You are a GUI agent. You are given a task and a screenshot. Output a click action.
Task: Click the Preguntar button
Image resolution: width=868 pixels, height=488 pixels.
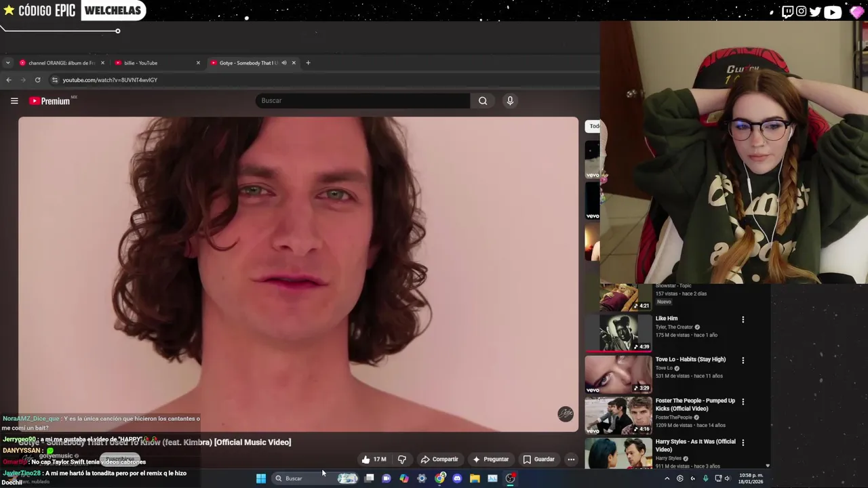pyautogui.click(x=490, y=460)
